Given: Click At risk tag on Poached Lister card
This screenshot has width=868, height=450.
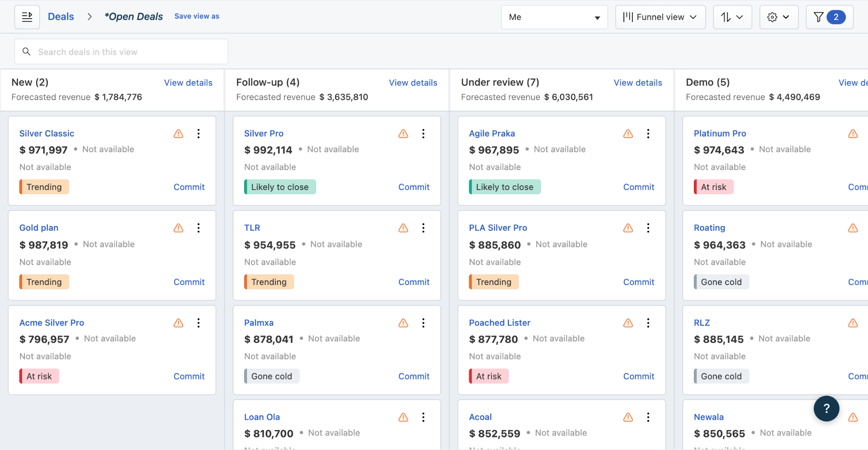Looking at the screenshot, I should point(489,376).
